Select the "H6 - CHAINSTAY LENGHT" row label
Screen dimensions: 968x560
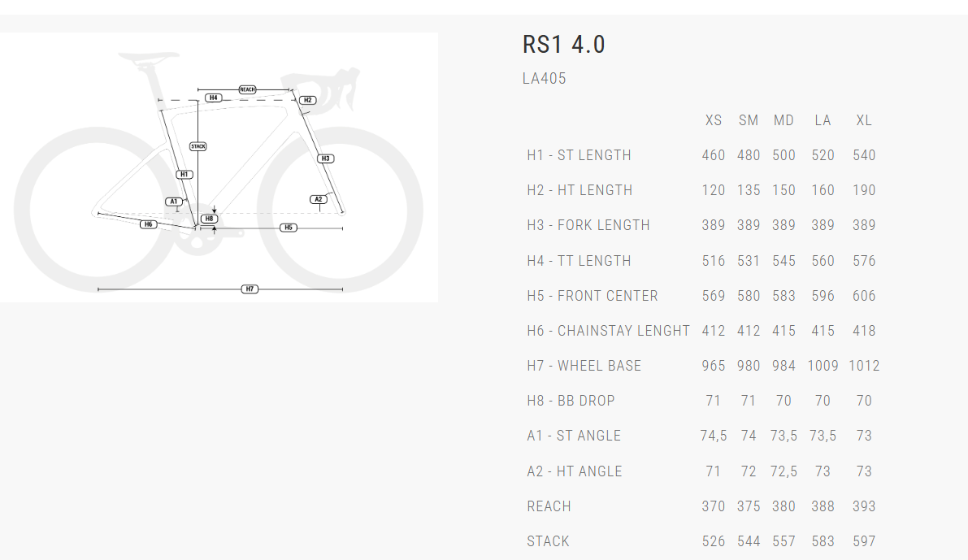point(608,331)
